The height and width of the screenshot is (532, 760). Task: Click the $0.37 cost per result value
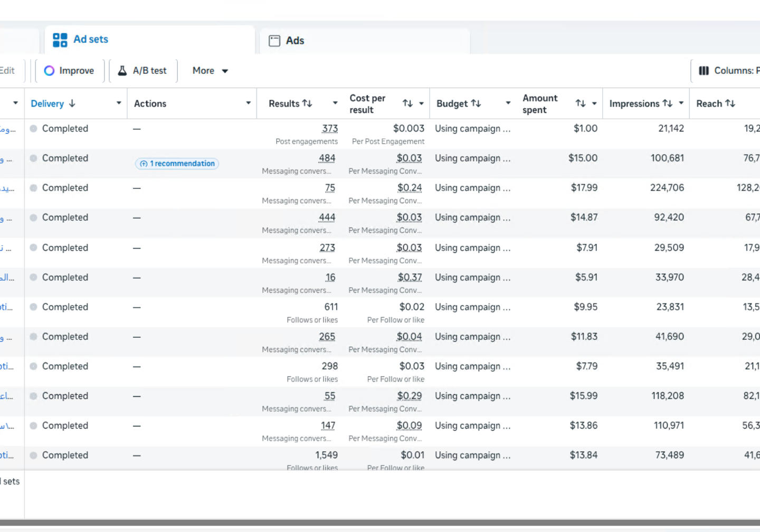(x=410, y=278)
